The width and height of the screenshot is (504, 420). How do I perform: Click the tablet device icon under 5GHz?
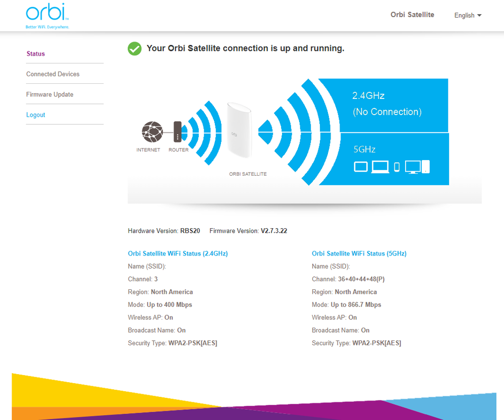[361, 167]
